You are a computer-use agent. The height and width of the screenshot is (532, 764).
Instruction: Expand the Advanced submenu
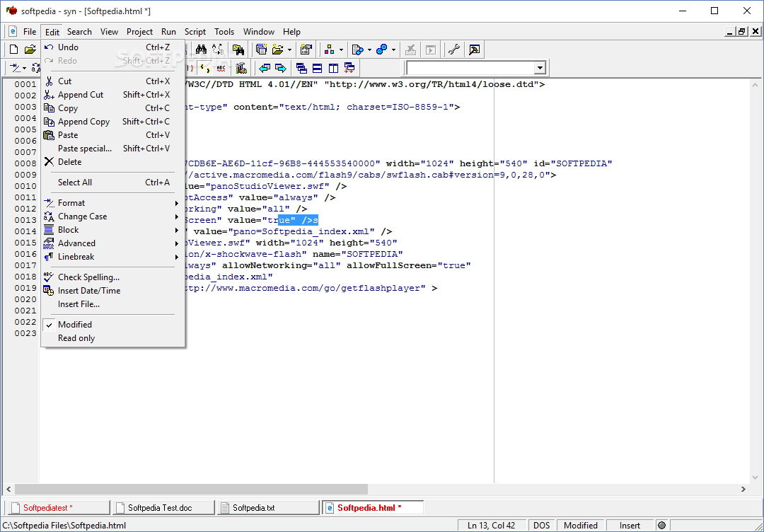(113, 243)
